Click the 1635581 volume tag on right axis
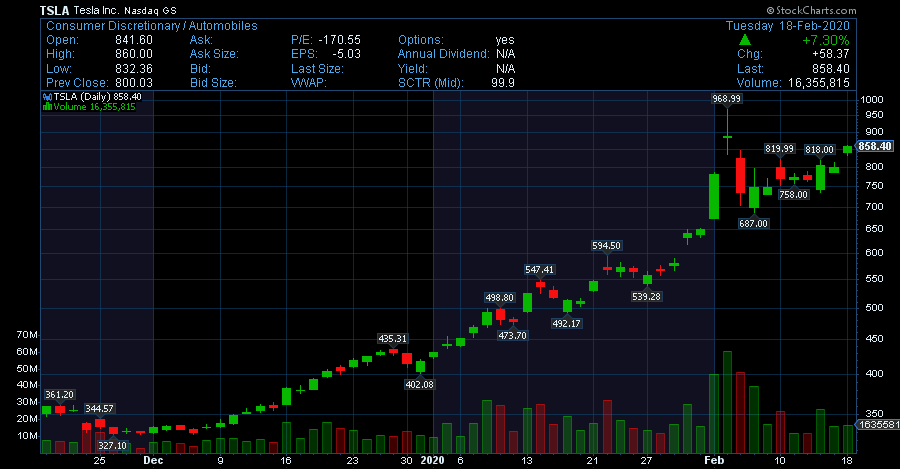The height and width of the screenshot is (469, 900). [878, 425]
